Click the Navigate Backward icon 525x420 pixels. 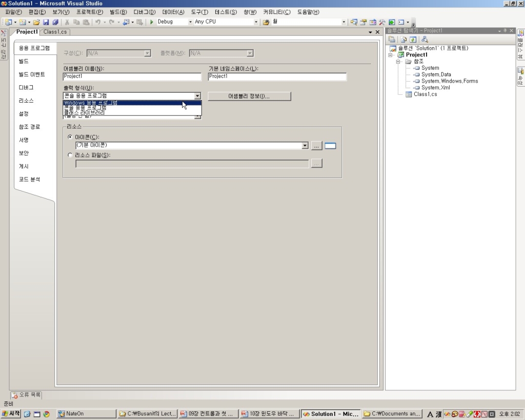(x=126, y=22)
